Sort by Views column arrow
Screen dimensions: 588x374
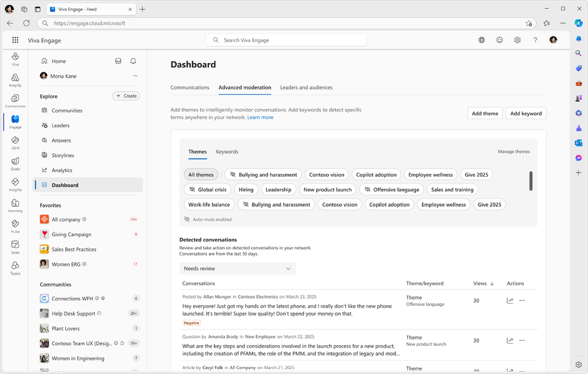(492, 284)
